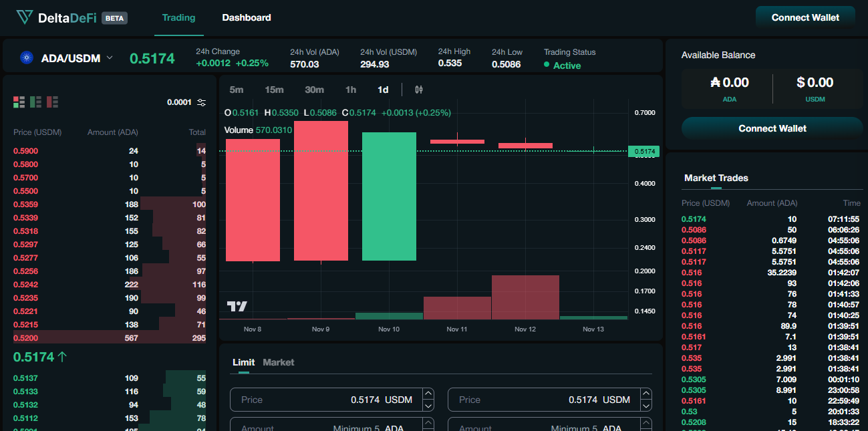The image size is (868, 431).
Task: Increase the right Price field with up arrow
Action: coord(645,394)
